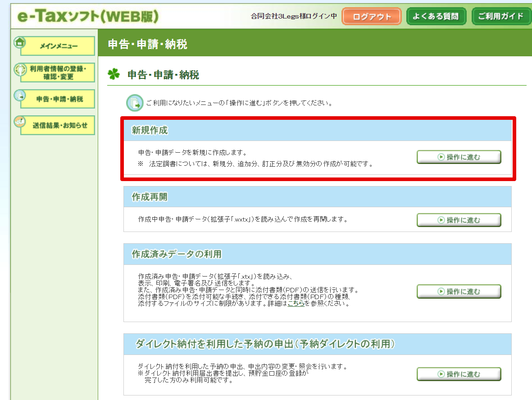Click the mail icon beside 送信結果・お知らせ
532x400 pixels.
click(20, 122)
